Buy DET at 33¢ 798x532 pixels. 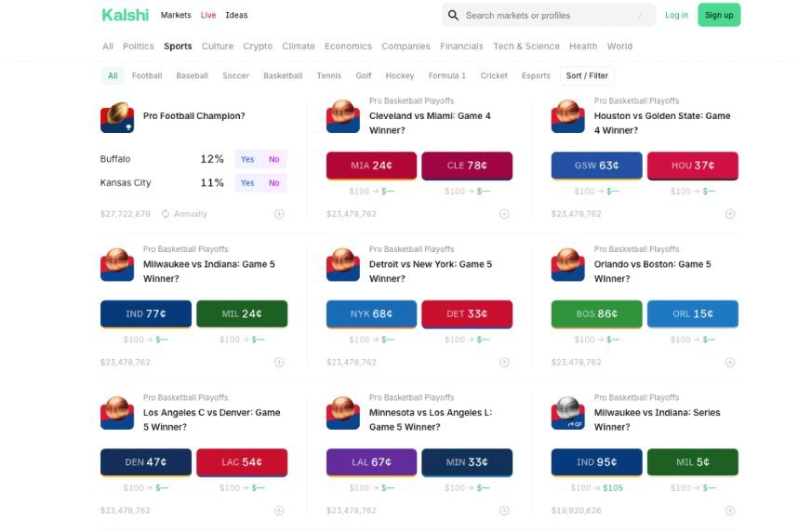coord(467,313)
